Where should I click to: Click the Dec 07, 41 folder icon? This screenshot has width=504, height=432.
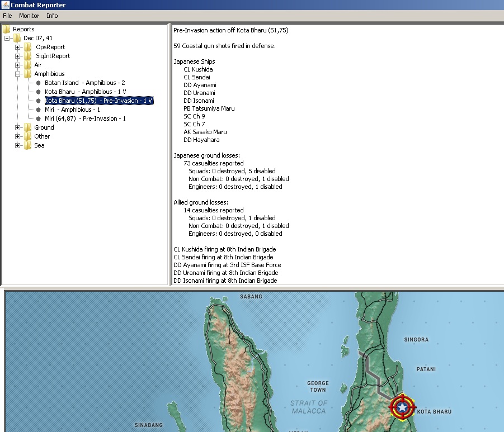pyautogui.click(x=17, y=38)
